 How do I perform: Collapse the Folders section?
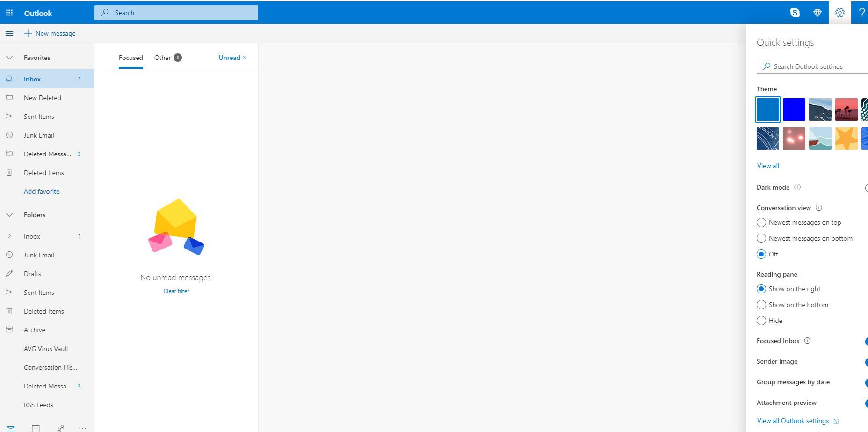pos(9,215)
